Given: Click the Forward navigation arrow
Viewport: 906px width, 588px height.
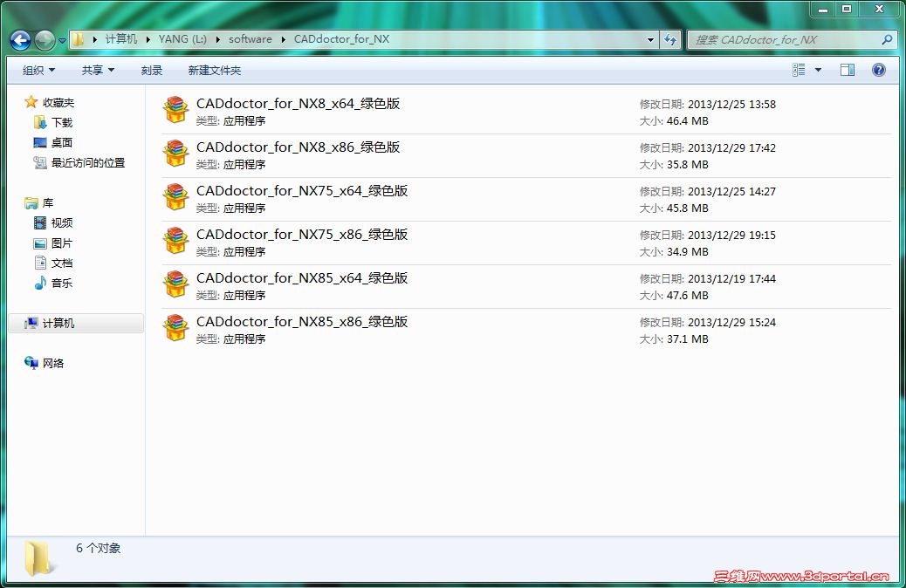Looking at the screenshot, I should pos(45,40).
